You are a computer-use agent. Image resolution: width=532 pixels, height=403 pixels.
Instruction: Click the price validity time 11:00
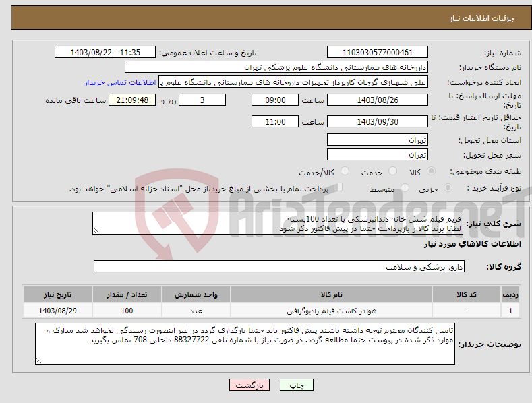pos(275,121)
